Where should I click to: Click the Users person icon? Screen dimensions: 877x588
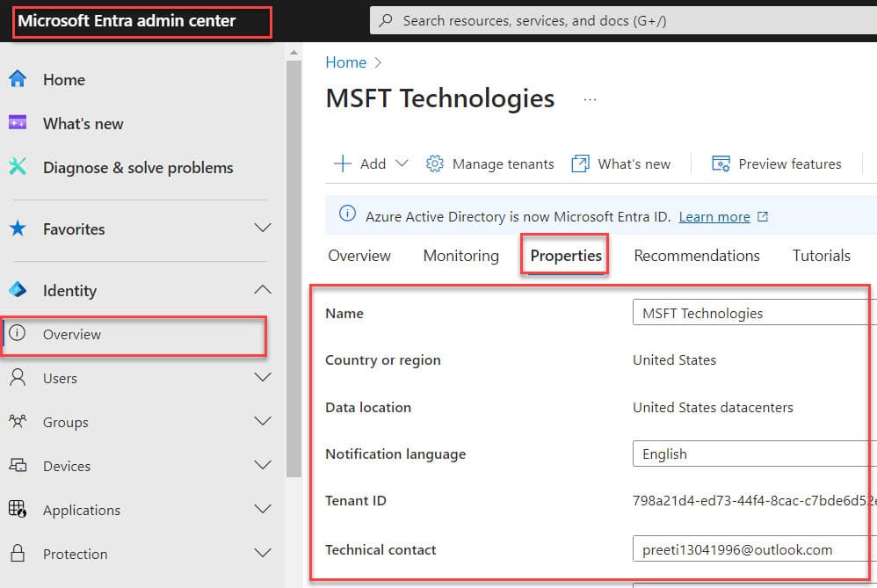(18, 378)
